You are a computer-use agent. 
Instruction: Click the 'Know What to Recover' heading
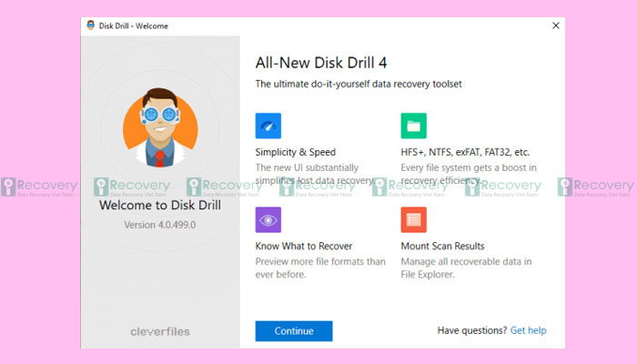304,246
